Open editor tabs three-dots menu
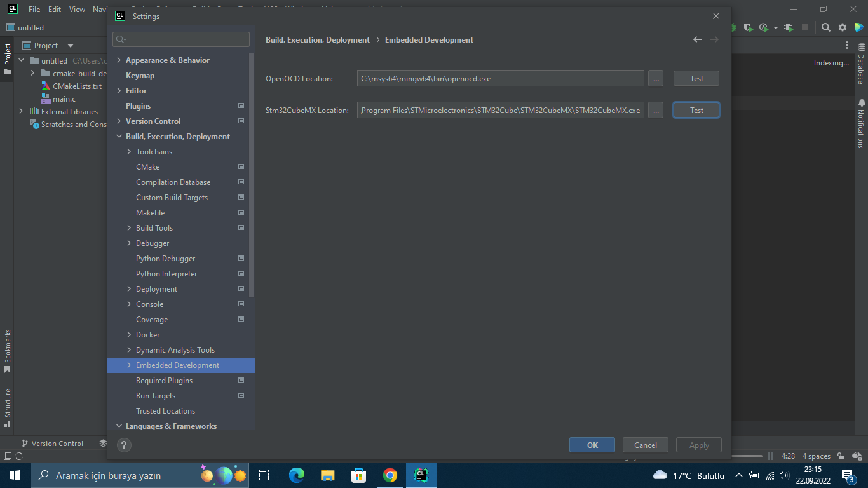868x488 pixels. (x=846, y=46)
